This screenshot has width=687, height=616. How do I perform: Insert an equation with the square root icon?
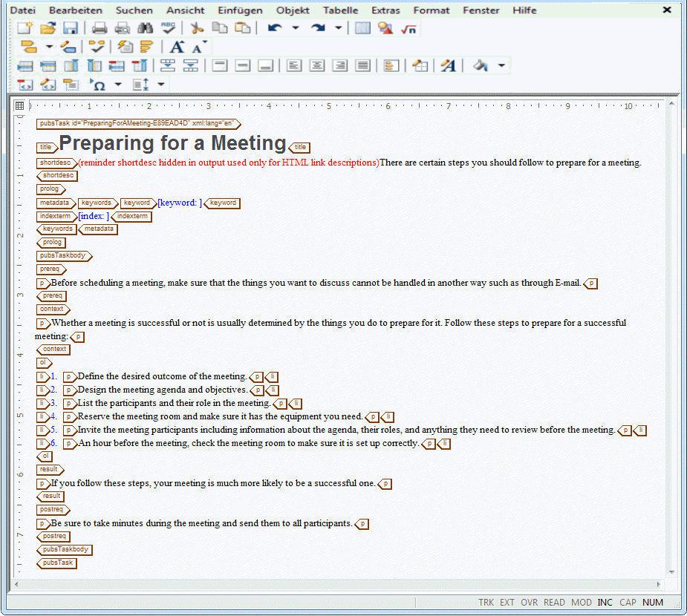[x=408, y=28]
